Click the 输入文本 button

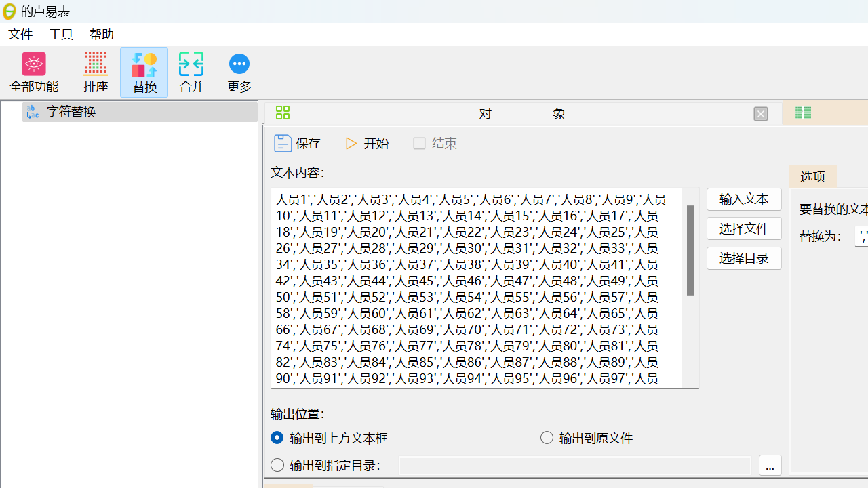[x=743, y=199]
